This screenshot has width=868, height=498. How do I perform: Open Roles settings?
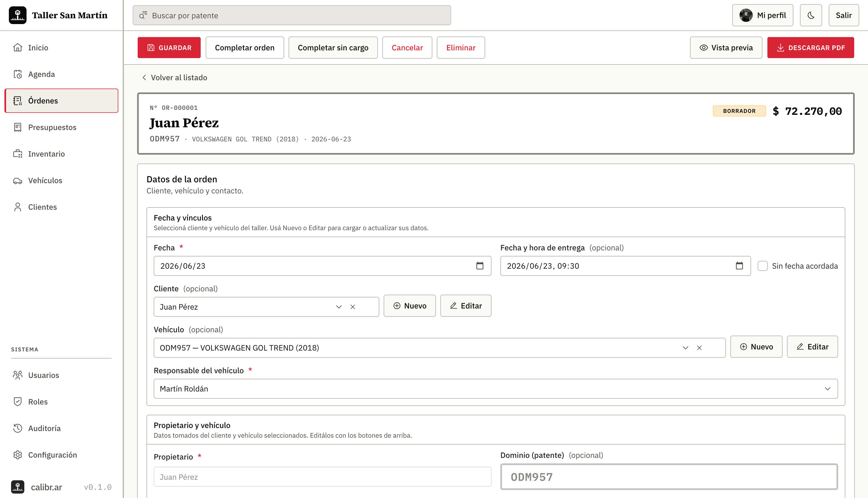point(62,401)
